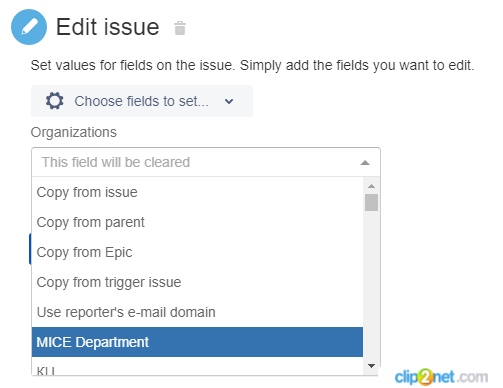This screenshot has width=503, height=388.
Task: Pick Copy from trigger issue option
Action: tap(197, 282)
